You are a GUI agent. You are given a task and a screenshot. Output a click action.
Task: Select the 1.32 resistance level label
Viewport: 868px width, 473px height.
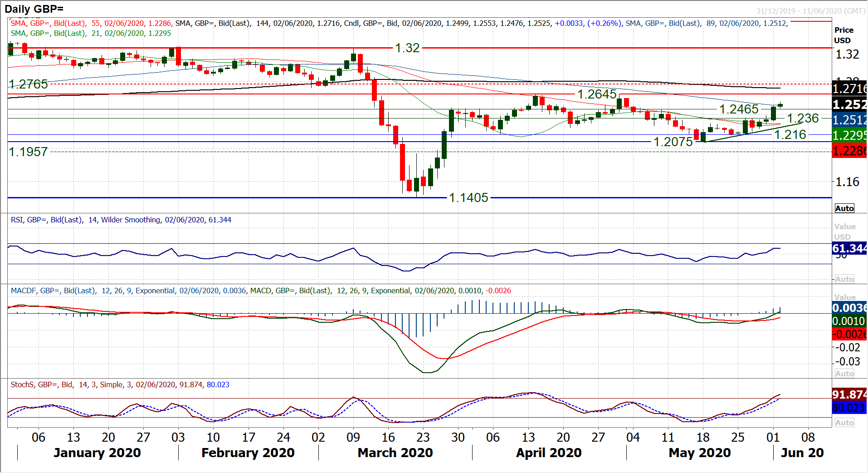407,48
